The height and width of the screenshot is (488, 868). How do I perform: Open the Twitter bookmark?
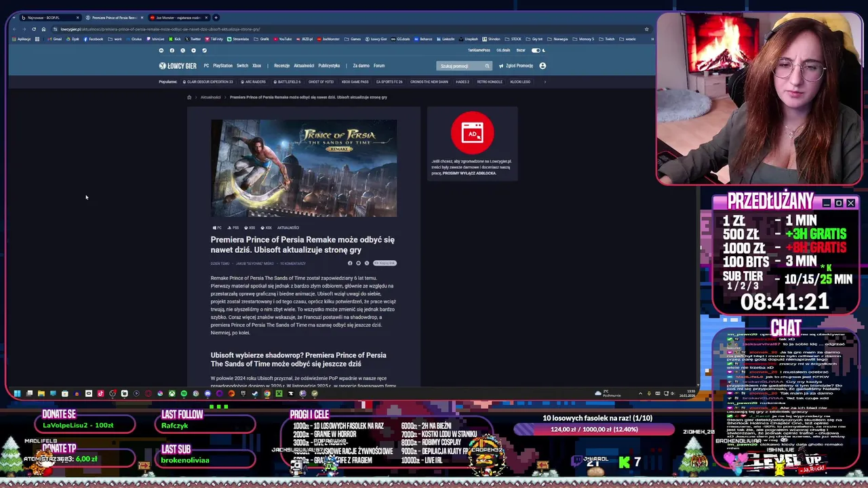(x=193, y=39)
